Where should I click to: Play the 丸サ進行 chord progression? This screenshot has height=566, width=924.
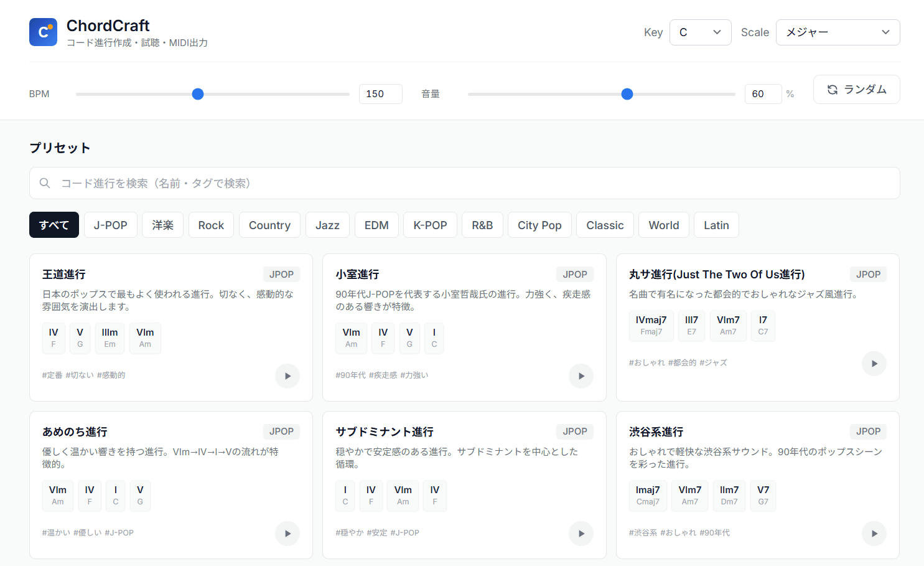pos(874,364)
